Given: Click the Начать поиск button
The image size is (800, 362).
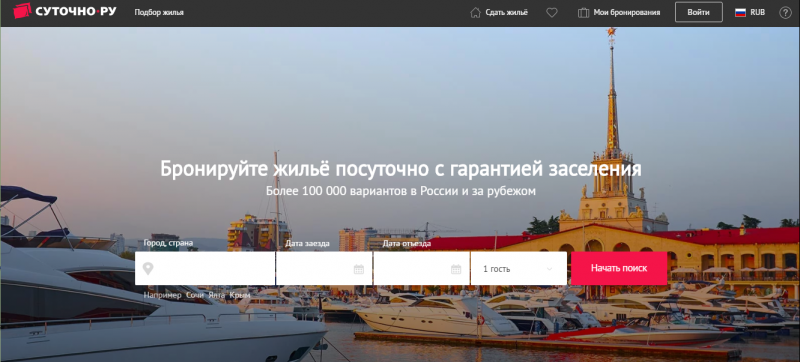Looking at the screenshot, I should (619, 268).
